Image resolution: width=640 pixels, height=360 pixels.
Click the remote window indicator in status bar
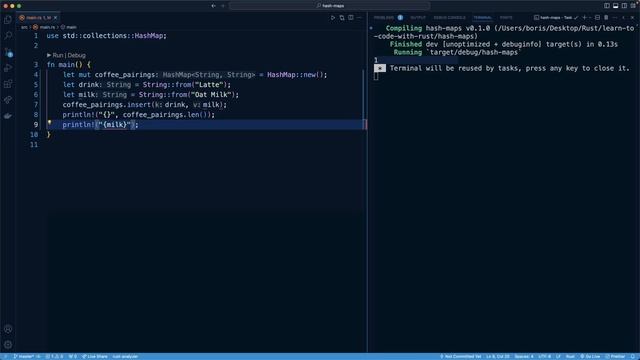pyautogui.click(x=5, y=356)
